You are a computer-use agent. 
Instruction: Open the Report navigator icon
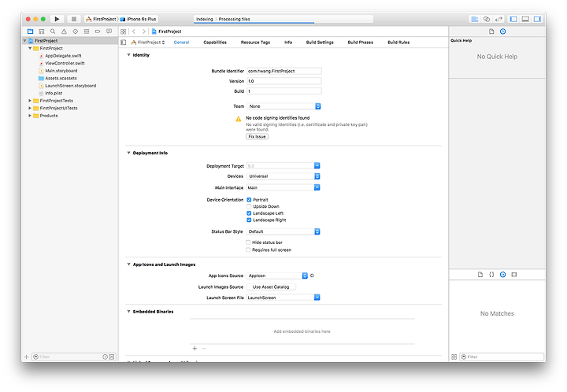pyautogui.click(x=109, y=31)
